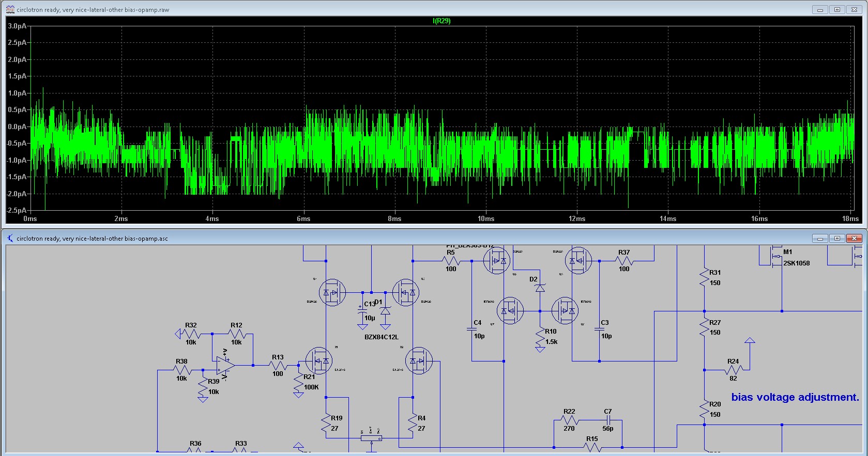The image size is (868, 456).
Task: Click the 0.0pA Y-axis label
Action: [17, 127]
